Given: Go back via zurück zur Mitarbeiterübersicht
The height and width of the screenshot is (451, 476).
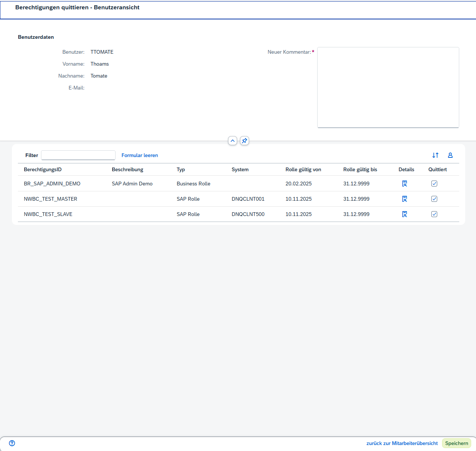Looking at the screenshot, I should (402, 443).
